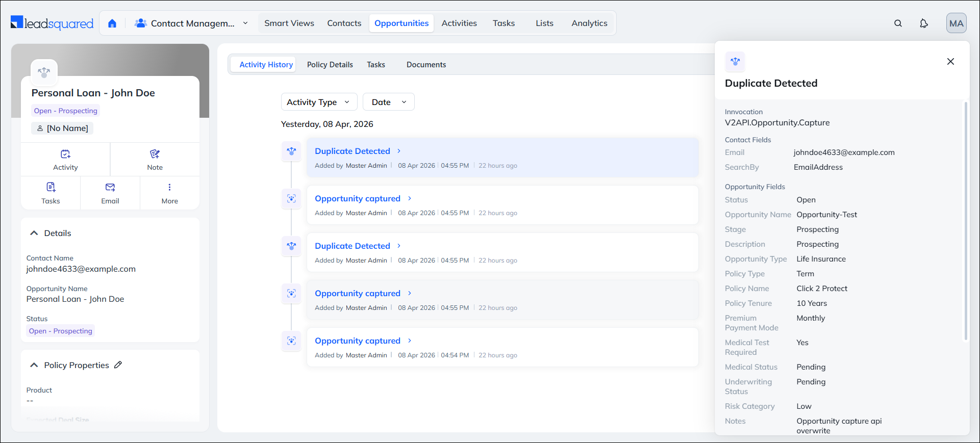Add a Note via the note icon

click(155, 154)
